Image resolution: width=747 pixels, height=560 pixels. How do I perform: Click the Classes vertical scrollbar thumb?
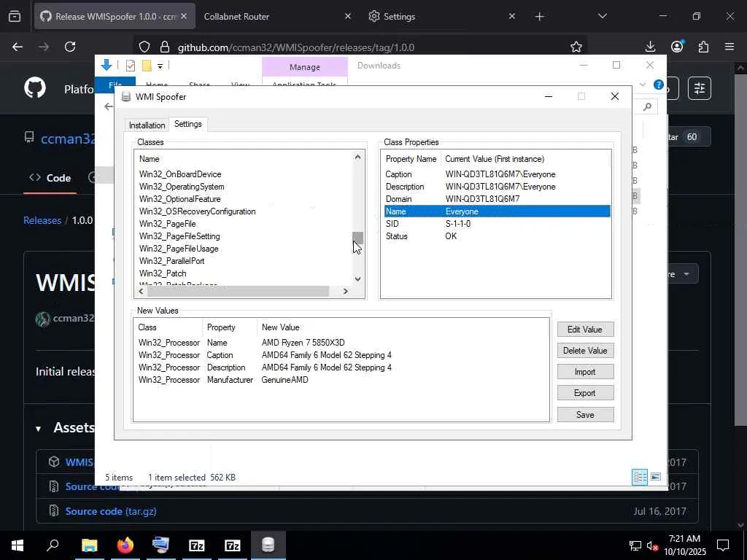pos(357,238)
